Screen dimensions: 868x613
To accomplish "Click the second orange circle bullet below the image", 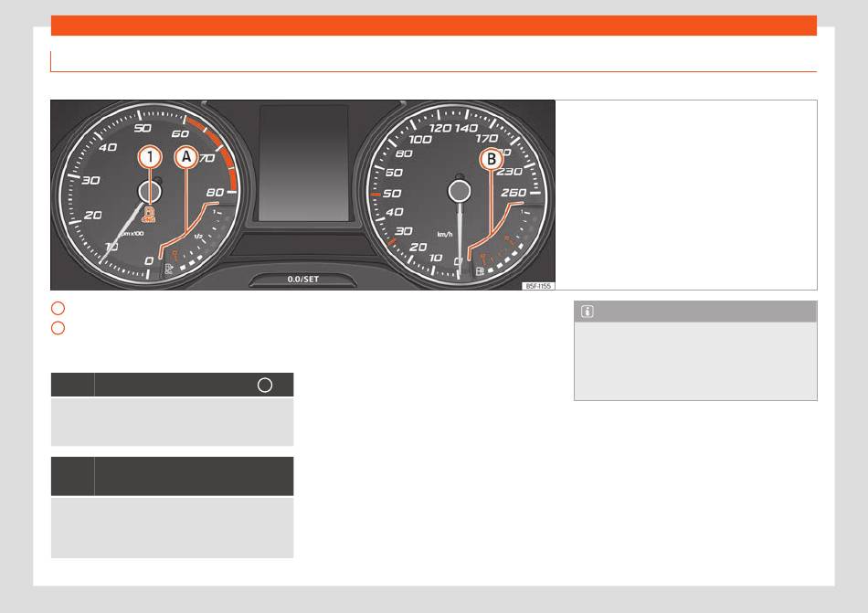I will 58,328.
